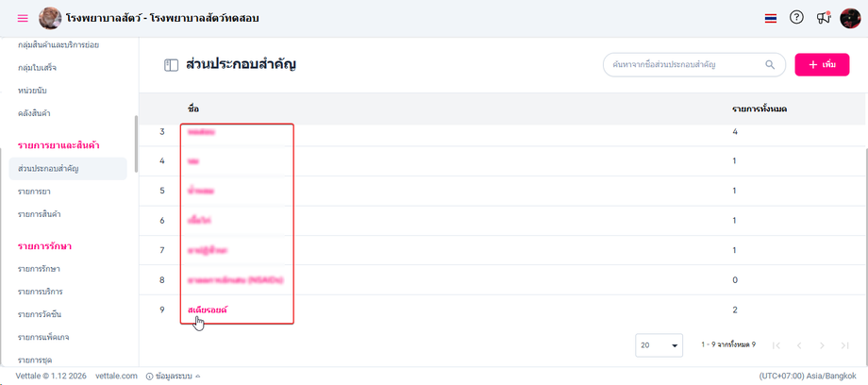The height and width of the screenshot is (385, 868).
Task: Click the magnifier search icon
Action: click(770, 64)
